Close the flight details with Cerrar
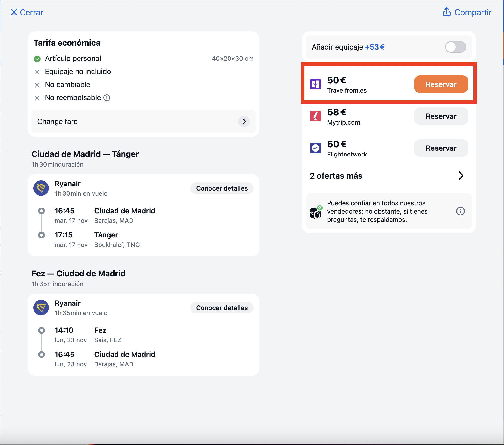Image resolution: width=504 pixels, height=445 pixels. point(27,12)
